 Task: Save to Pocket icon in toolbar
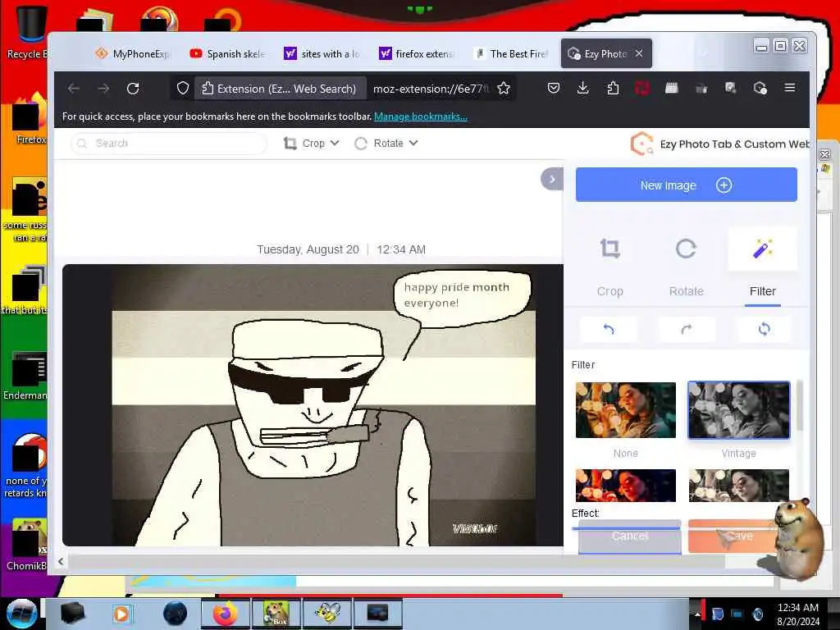tap(554, 88)
